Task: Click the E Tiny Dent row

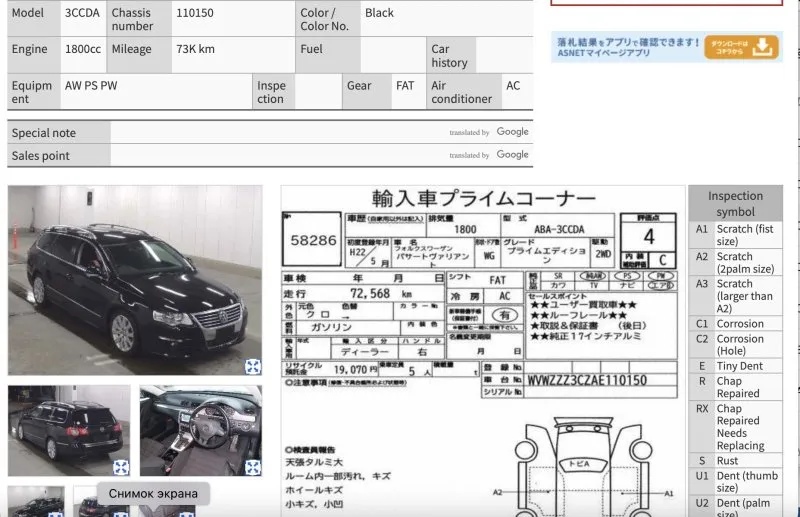Action: (735, 366)
